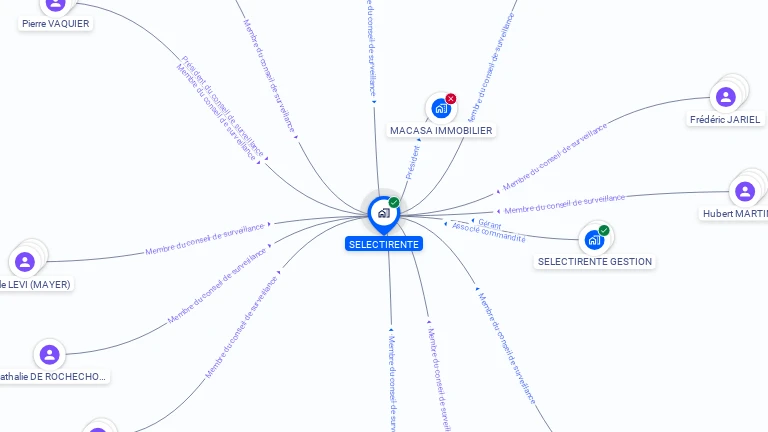Viewport: 768px width, 432px height.
Task: Click the Associé commandité edge label
Action: point(488,232)
